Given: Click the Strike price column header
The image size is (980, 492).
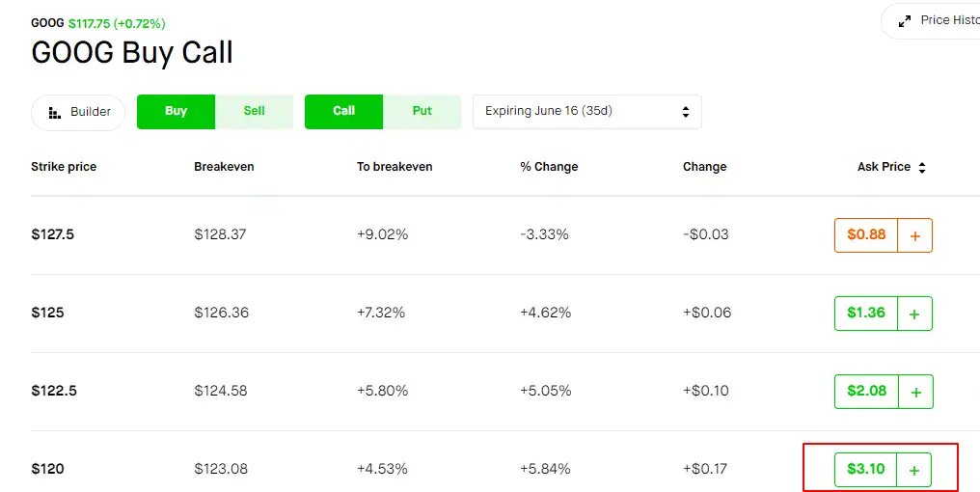Looking at the screenshot, I should click(64, 167).
